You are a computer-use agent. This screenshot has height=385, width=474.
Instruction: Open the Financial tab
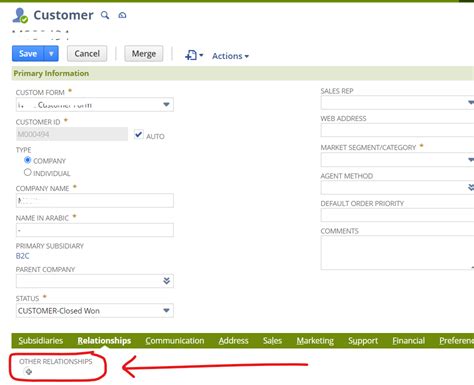tap(409, 341)
